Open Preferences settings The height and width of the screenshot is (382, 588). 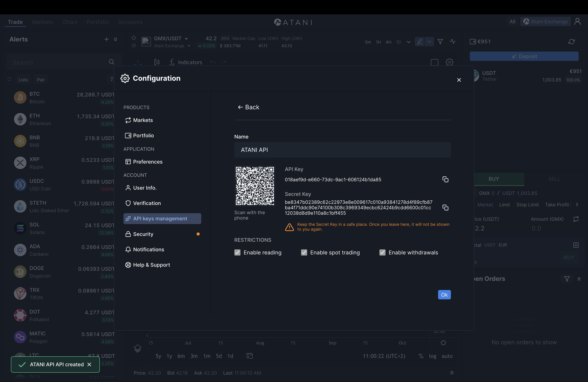[x=162, y=162]
